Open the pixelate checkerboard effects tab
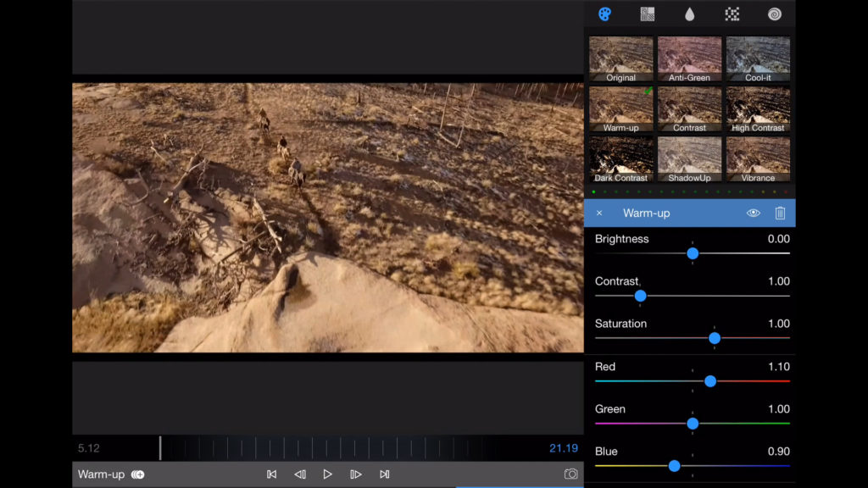This screenshot has width=868, height=488. 732,14
